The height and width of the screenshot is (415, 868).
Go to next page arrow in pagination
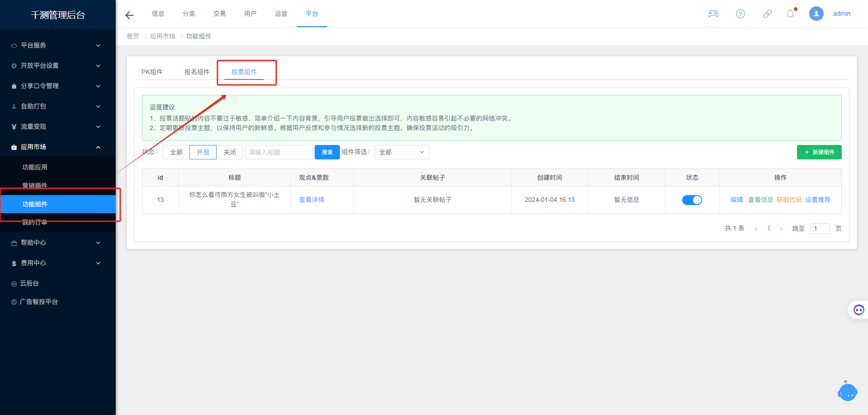click(781, 228)
